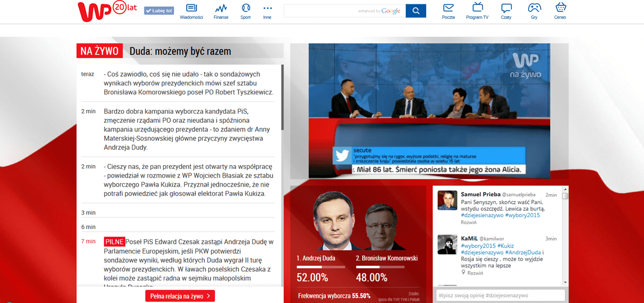Click the 52.00% result figure
The image size is (644, 303).
click(x=312, y=278)
